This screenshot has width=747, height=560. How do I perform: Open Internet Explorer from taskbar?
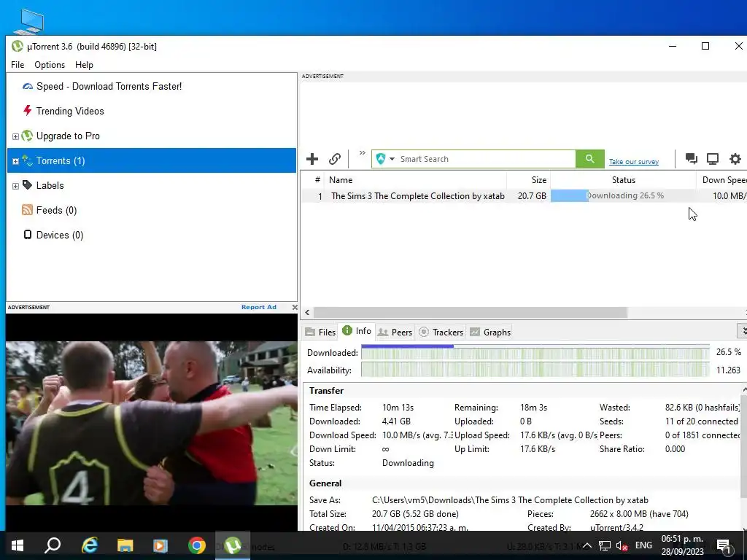click(90, 545)
